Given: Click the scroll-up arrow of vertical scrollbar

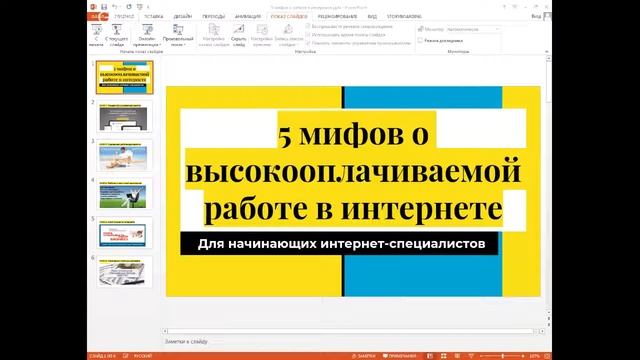Looking at the screenshot, I should (548, 59).
